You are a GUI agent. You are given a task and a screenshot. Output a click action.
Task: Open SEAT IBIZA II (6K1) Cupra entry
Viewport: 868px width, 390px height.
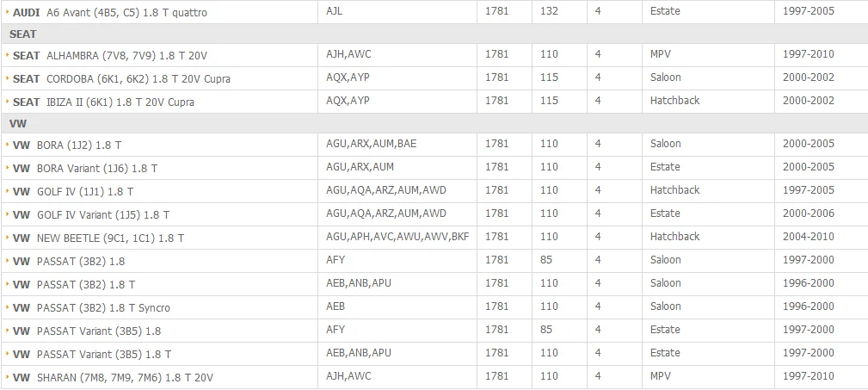click(103, 102)
